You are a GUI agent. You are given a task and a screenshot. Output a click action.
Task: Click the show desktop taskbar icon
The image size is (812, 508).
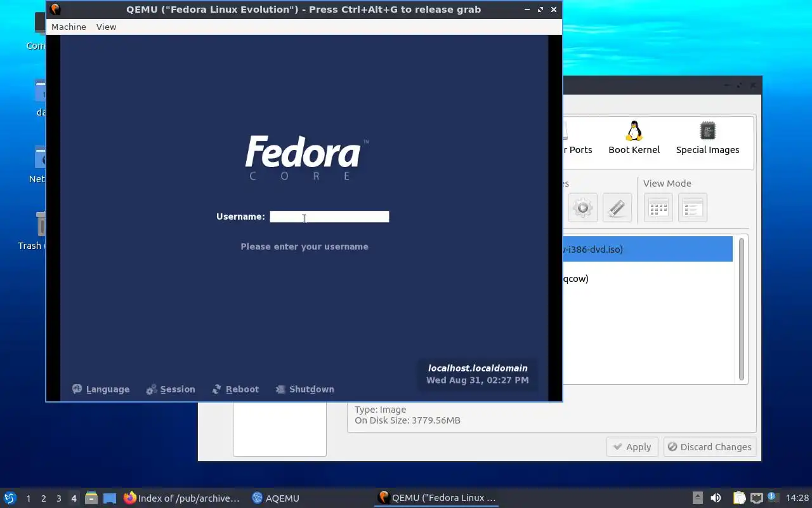tap(110, 498)
